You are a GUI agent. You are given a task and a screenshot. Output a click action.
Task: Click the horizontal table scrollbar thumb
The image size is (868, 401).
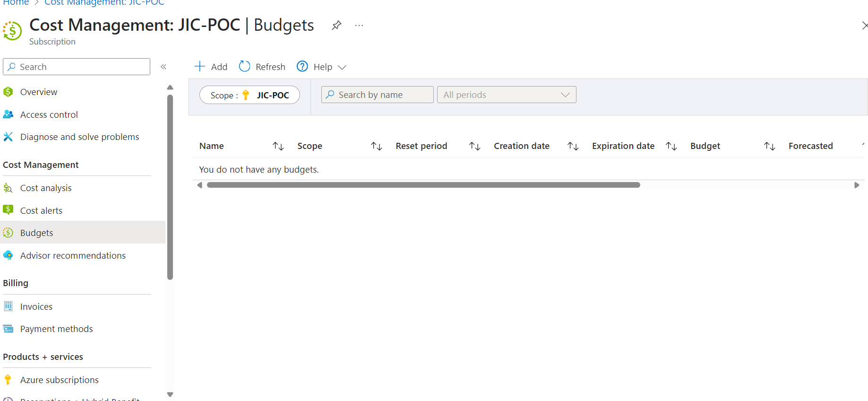point(423,185)
